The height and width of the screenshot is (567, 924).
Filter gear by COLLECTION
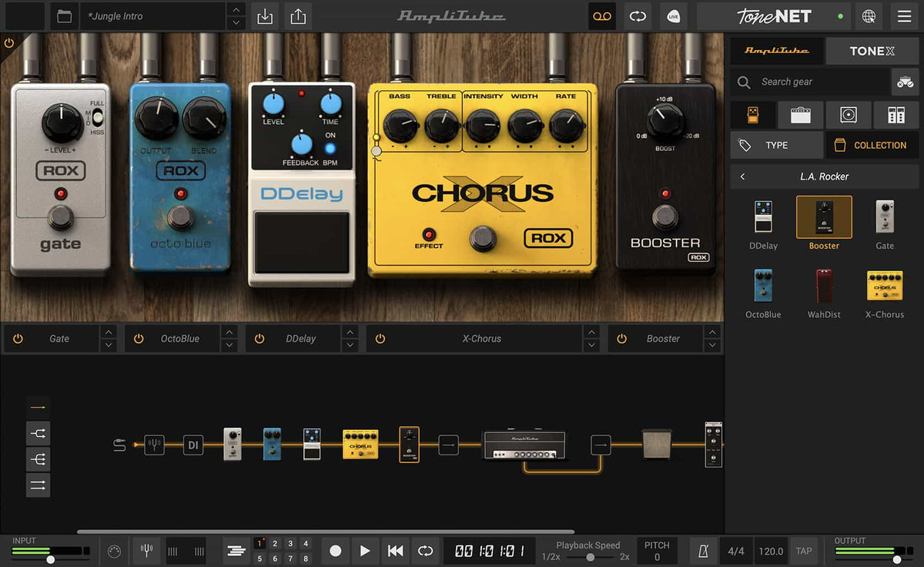872,145
